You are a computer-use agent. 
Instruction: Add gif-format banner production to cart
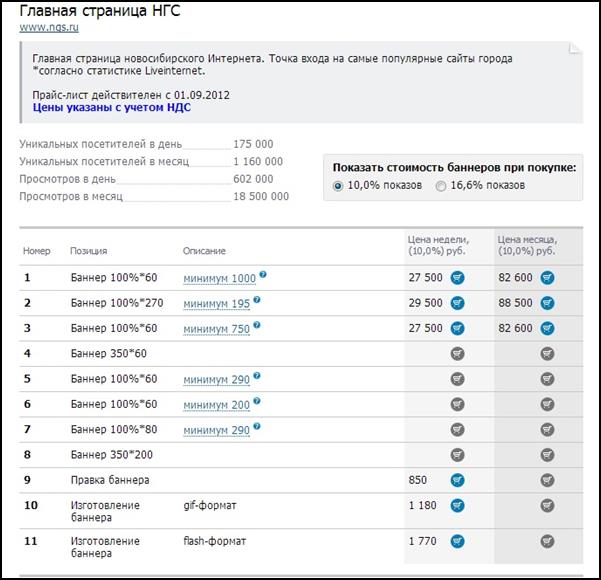pyautogui.click(x=457, y=506)
